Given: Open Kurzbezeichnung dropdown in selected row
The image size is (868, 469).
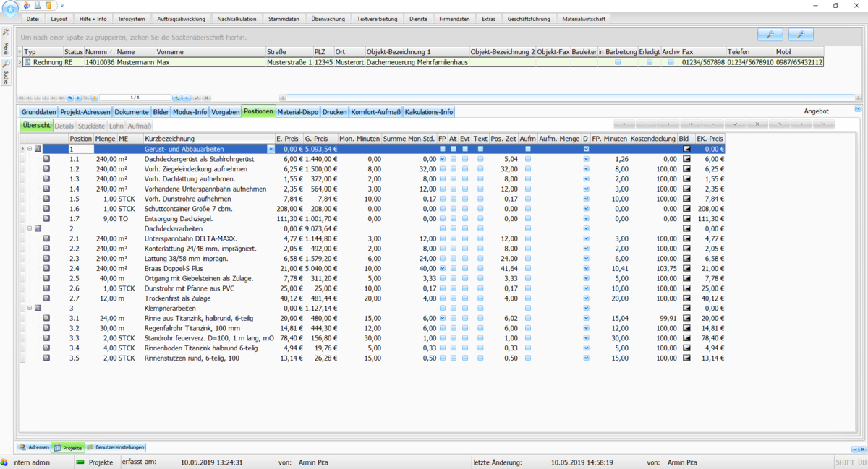Looking at the screenshot, I should [x=271, y=149].
